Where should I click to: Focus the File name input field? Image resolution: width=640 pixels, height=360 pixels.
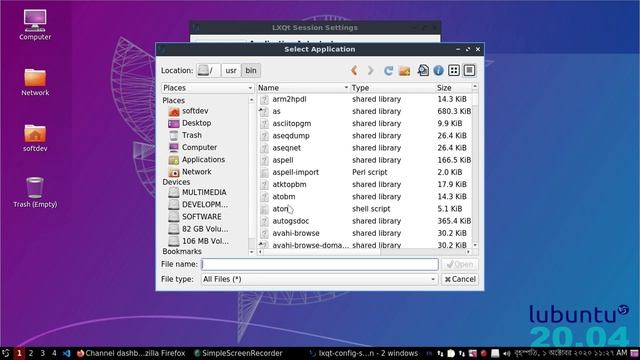[x=320, y=264]
